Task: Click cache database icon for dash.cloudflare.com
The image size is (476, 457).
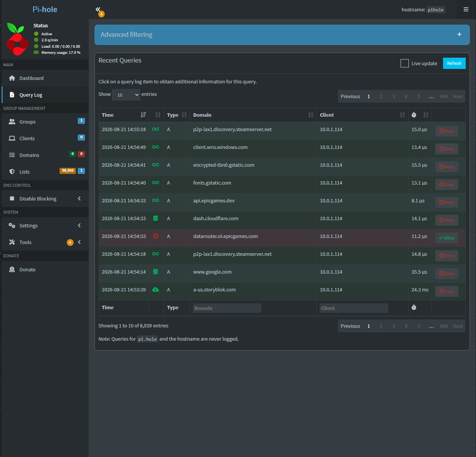Action: coord(156,218)
